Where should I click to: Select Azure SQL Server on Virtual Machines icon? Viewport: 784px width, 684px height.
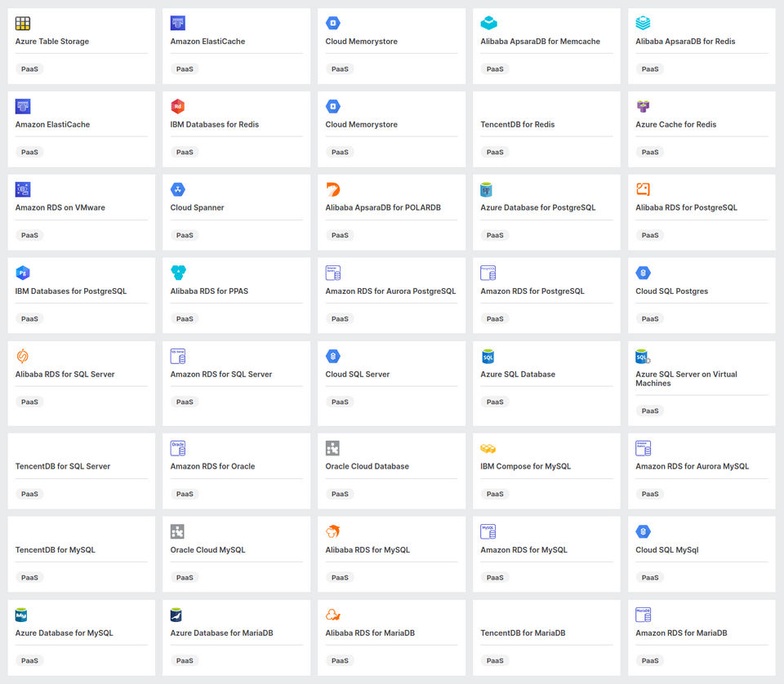point(643,356)
